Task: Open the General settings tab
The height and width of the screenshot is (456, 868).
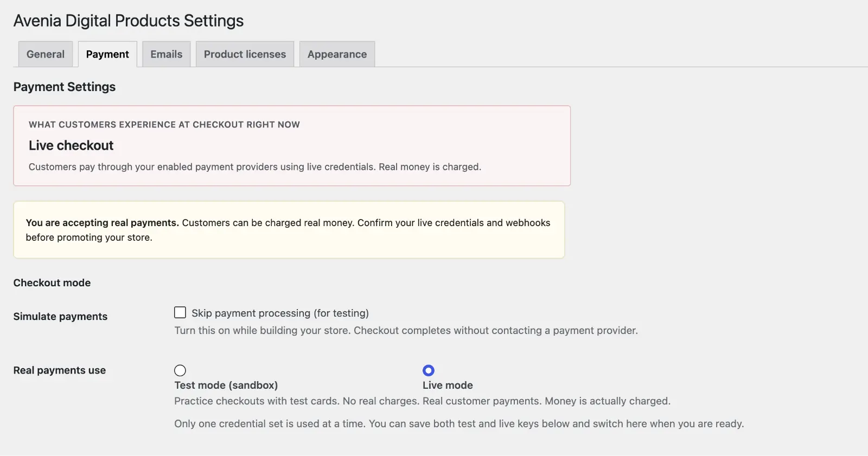Action: [x=46, y=54]
